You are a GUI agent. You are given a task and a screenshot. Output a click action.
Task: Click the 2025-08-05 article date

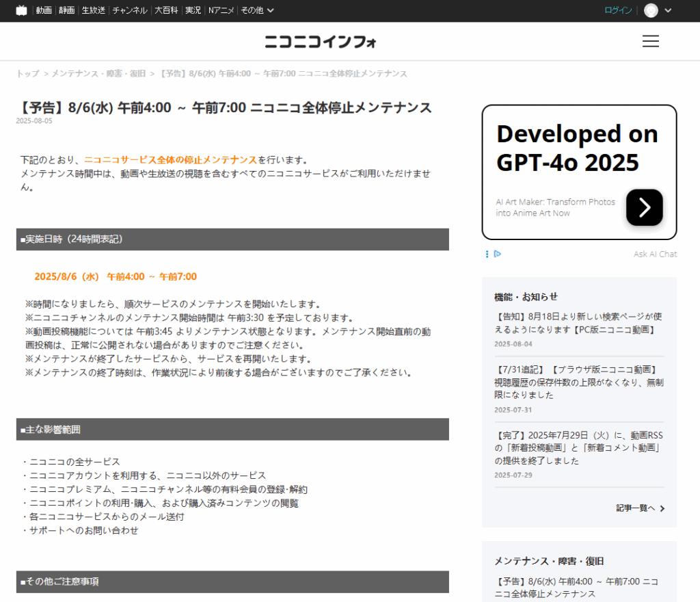(x=34, y=121)
